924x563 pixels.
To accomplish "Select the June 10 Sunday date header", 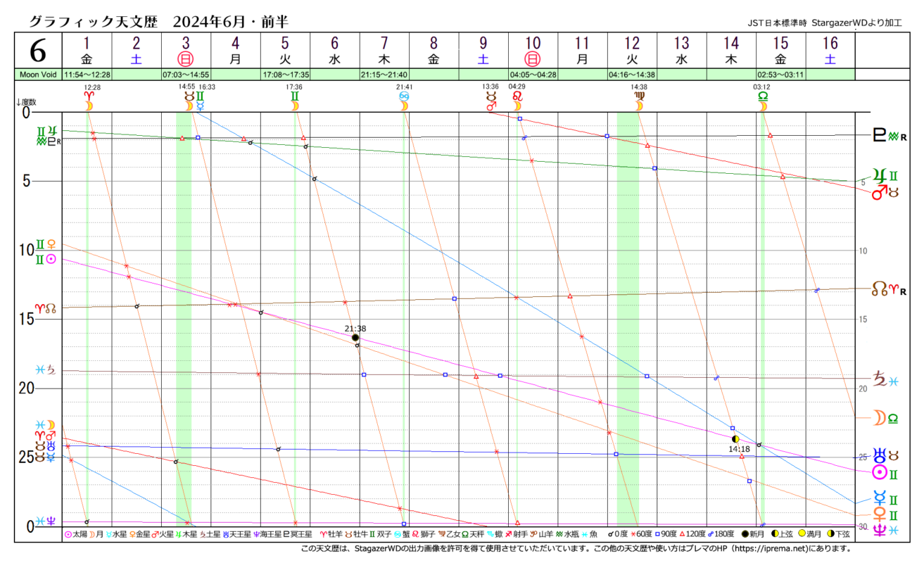I will point(533,51).
